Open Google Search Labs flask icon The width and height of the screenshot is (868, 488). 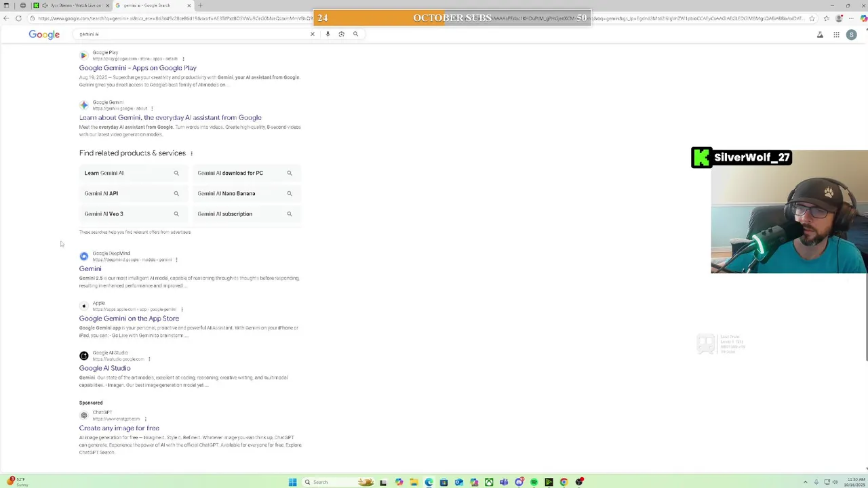point(820,35)
